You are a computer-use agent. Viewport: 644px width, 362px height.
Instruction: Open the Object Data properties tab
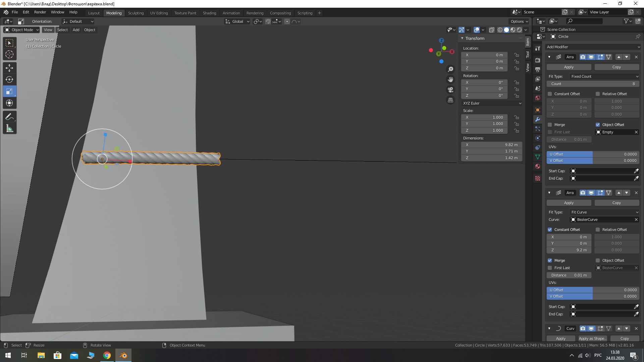click(x=538, y=157)
